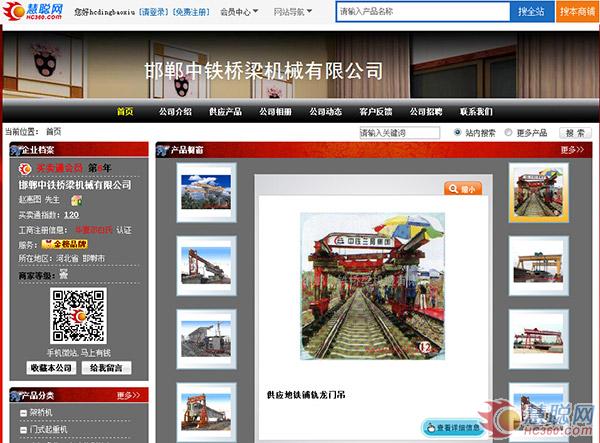Screen dimensions: 600x443
Task: Select third left thumbnail with crane
Action: click(x=206, y=339)
